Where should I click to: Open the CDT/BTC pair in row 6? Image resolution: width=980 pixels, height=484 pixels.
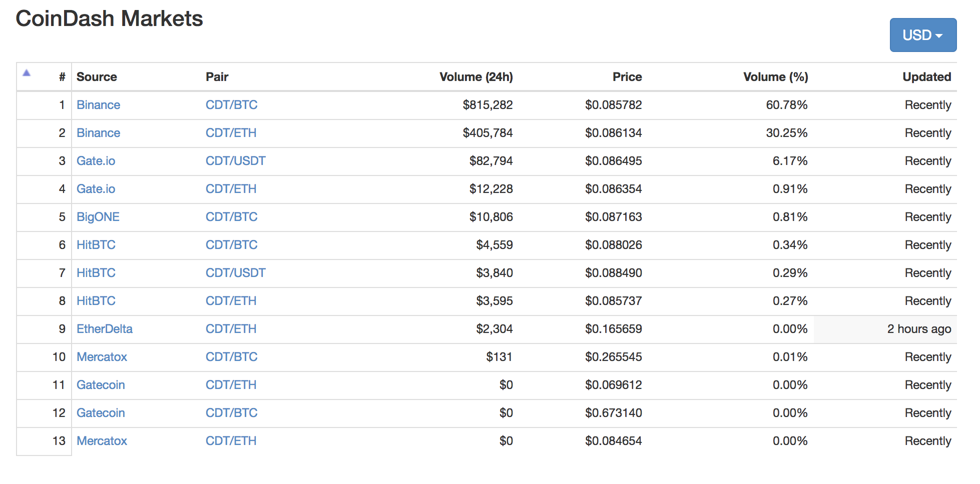pyautogui.click(x=231, y=245)
